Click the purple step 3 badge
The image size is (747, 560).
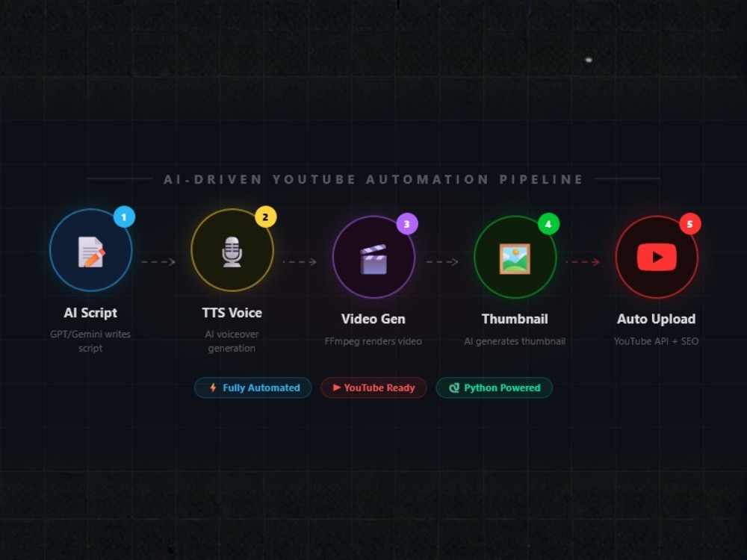(x=407, y=224)
